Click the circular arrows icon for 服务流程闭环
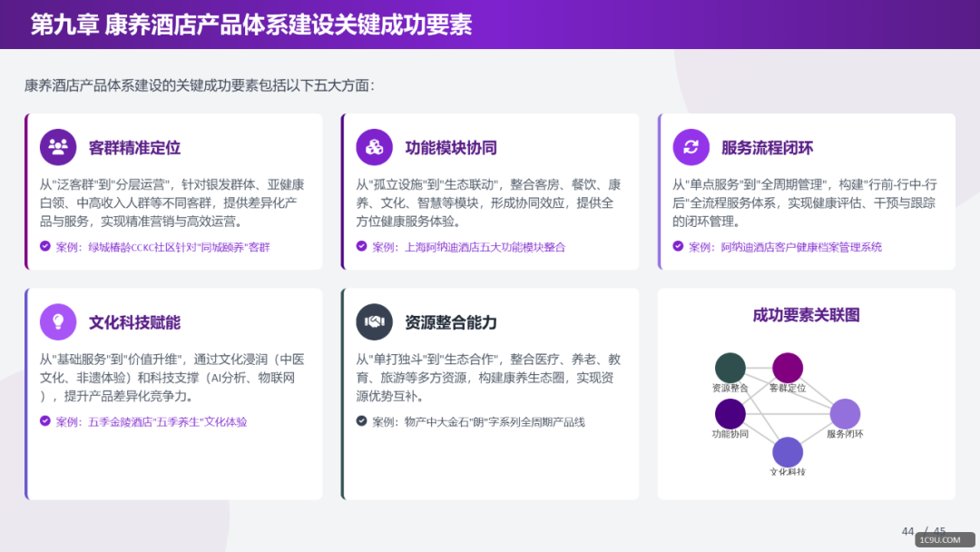This screenshot has height=552, width=980. tap(691, 146)
